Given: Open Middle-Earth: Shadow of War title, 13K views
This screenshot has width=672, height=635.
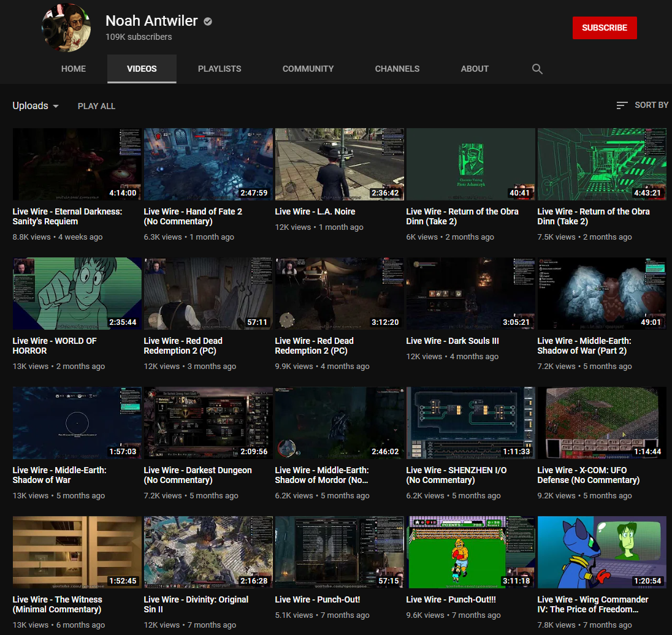Looking at the screenshot, I should 59,475.
